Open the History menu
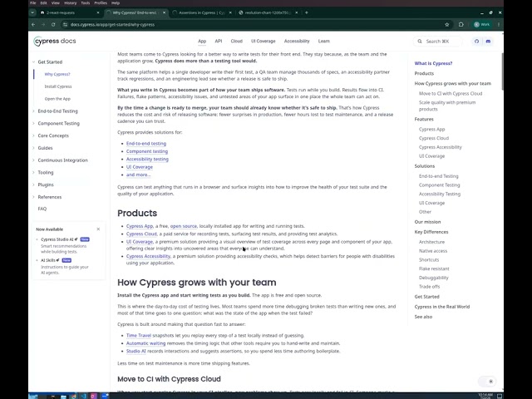The image size is (532, 399). (x=70, y=2)
